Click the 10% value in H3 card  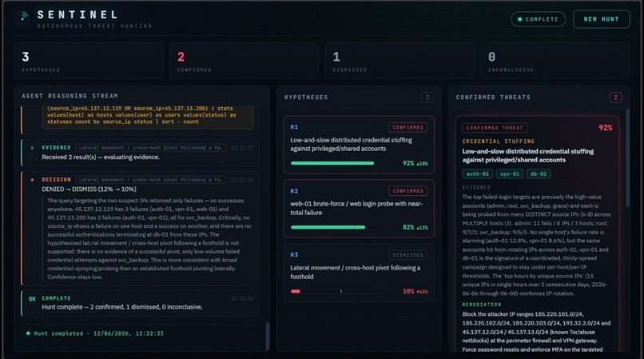click(408, 291)
